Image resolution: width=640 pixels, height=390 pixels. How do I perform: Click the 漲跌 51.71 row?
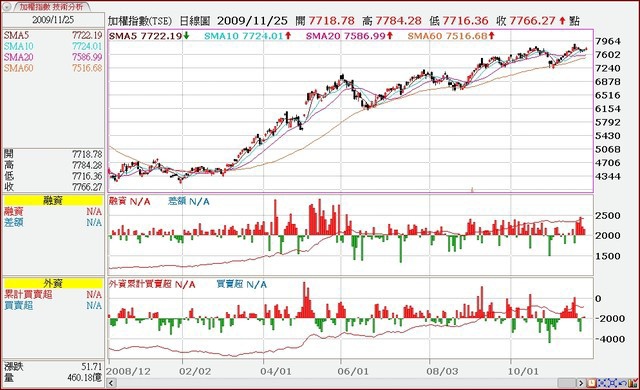click(x=53, y=367)
